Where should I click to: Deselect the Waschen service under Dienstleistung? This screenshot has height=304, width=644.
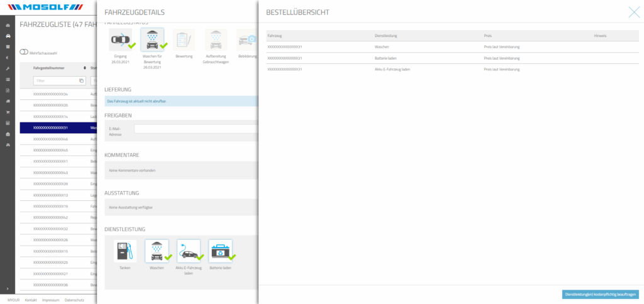click(157, 251)
